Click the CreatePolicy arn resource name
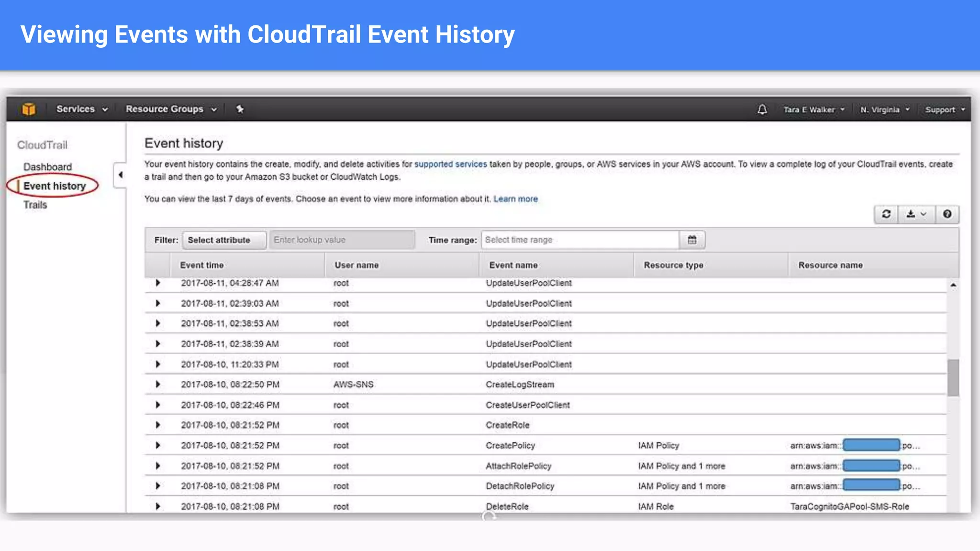This screenshot has width=980, height=551. coord(855,445)
